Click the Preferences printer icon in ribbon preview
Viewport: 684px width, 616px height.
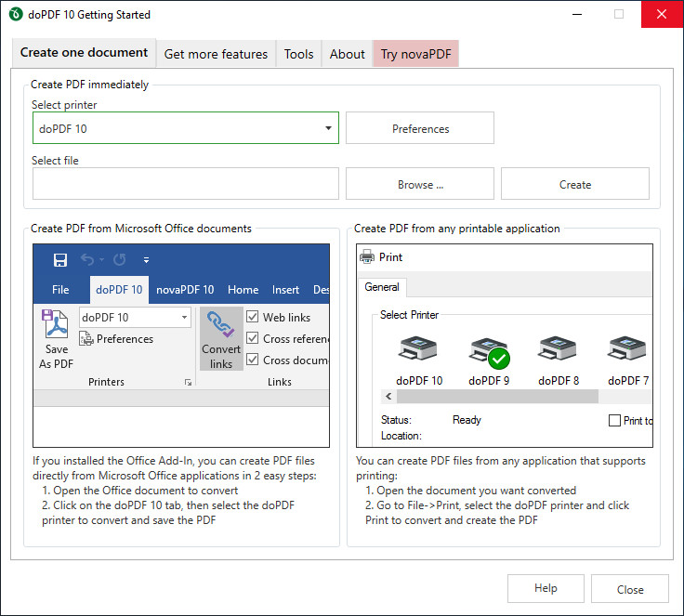click(x=86, y=338)
